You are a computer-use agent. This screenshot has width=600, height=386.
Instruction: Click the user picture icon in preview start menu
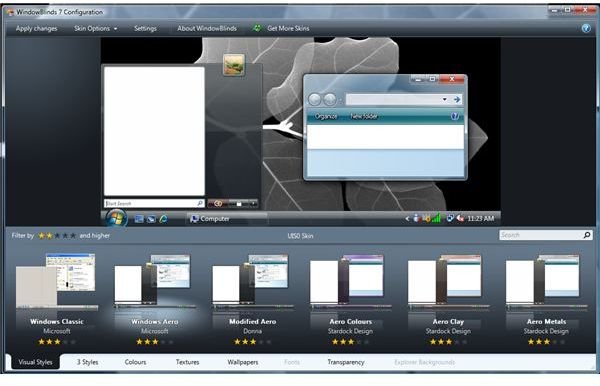click(234, 64)
